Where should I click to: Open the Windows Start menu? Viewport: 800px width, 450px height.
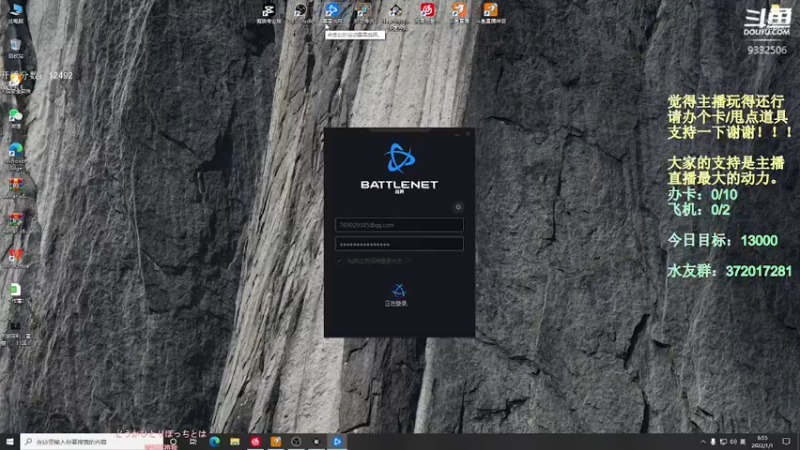(x=10, y=442)
